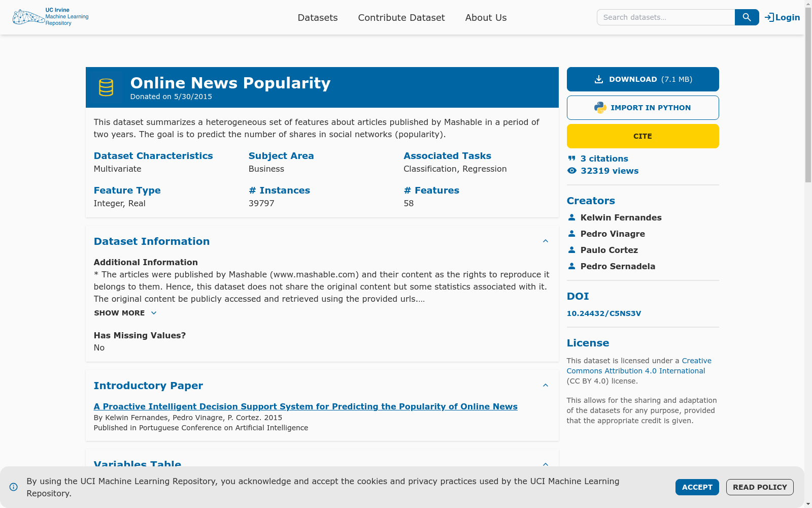Open Creative Commons Attribution 4.0 license link

coord(639,366)
